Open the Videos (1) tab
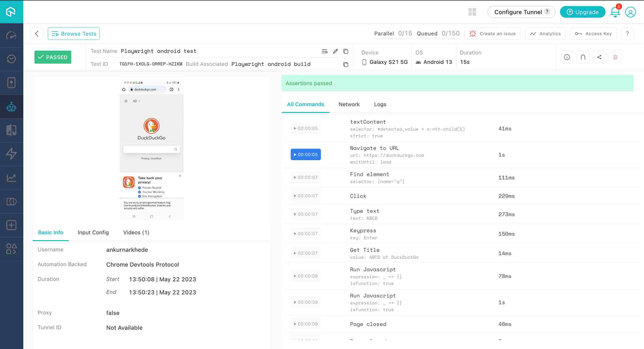This screenshot has width=644, height=349. click(136, 232)
